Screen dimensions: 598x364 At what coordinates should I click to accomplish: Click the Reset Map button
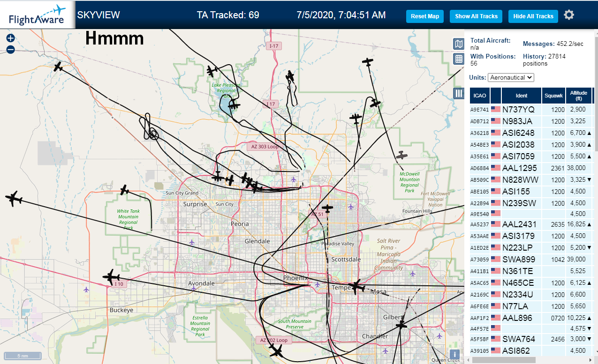click(425, 16)
